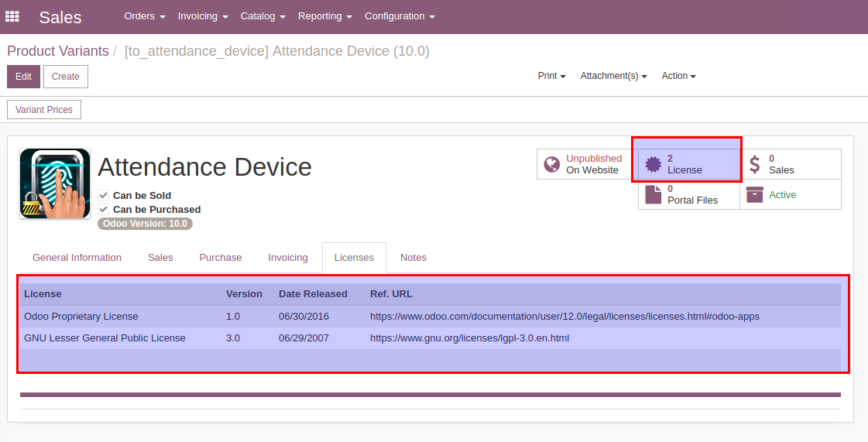Image resolution: width=868 pixels, height=442 pixels.
Task: Expand the Orders menu dropdown
Action: pos(145,16)
